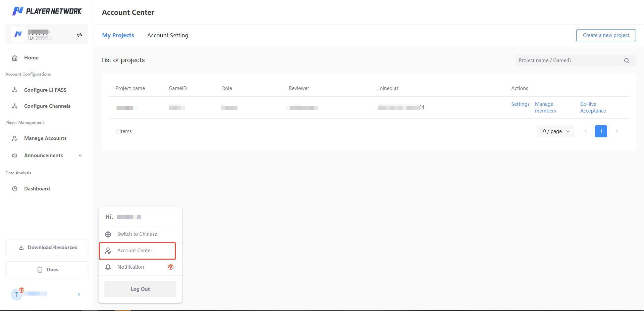Viewport: 644px width, 311px height.
Task: Click the project switch arrows icon
Action: pyautogui.click(x=79, y=35)
